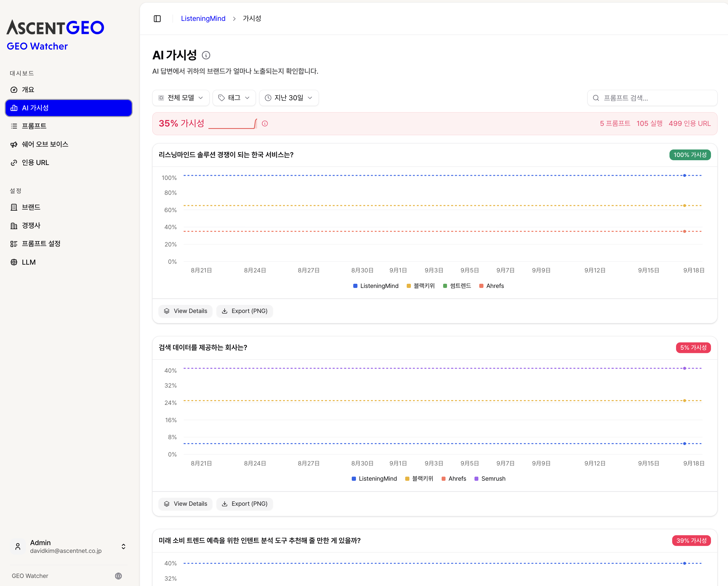The image size is (728, 586).
Task: Open the 전체 모델 dropdown
Action: [181, 98]
